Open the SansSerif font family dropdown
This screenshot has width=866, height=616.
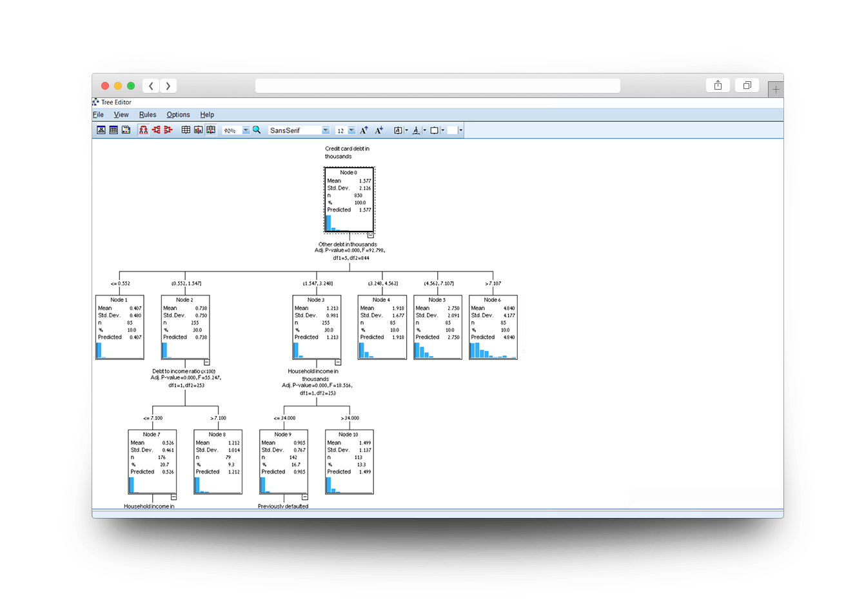click(326, 130)
